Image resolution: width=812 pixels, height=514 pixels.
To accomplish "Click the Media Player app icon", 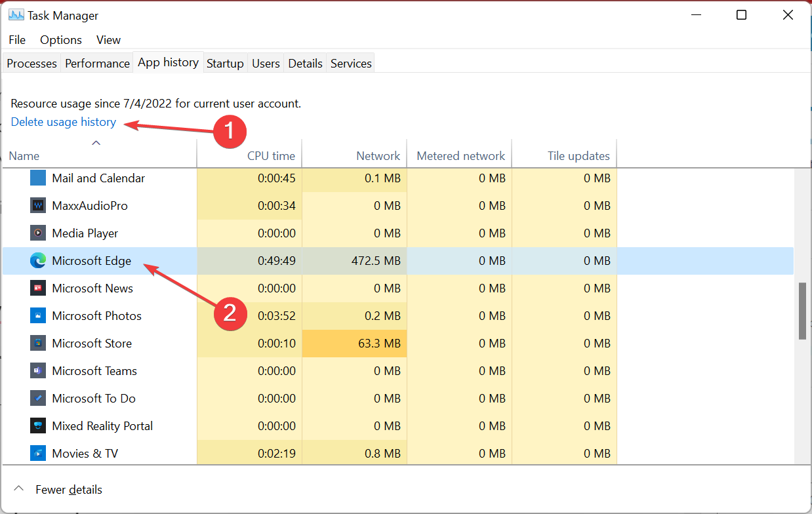I will pos(38,233).
